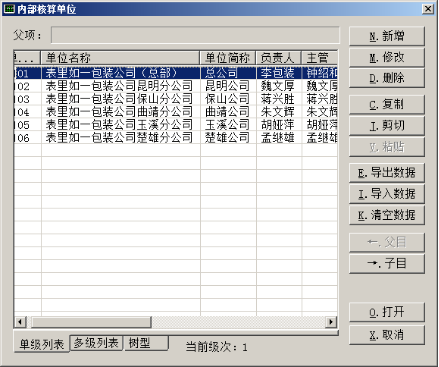Click the horizontal scrollbar right arrow
This screenshot has width=439, height=367.
331,322
